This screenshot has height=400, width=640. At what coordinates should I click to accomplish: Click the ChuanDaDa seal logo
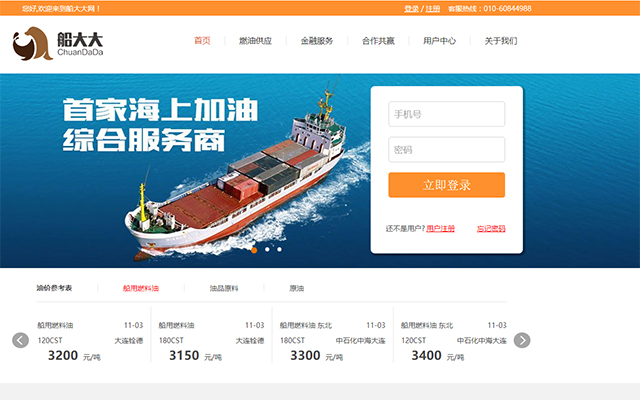point(58,43)
